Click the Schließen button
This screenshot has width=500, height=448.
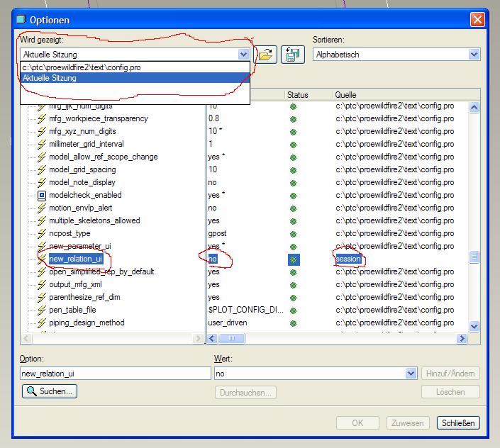[458, 422]
